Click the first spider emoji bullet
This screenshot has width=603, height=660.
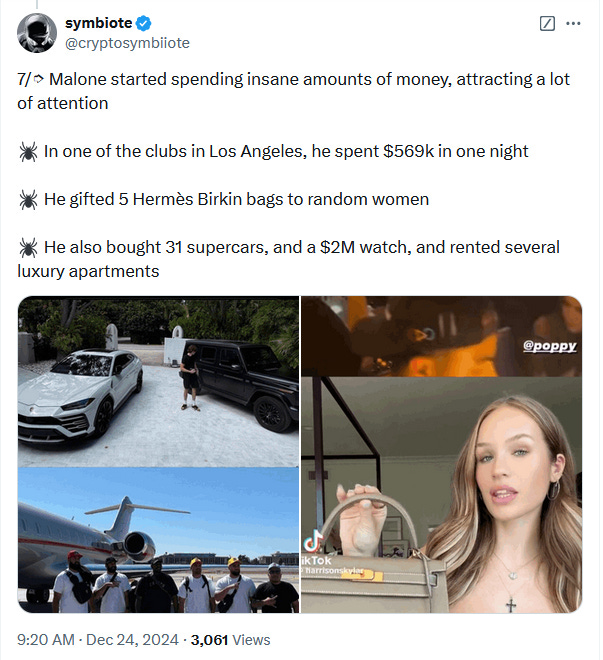click(28, 152)
